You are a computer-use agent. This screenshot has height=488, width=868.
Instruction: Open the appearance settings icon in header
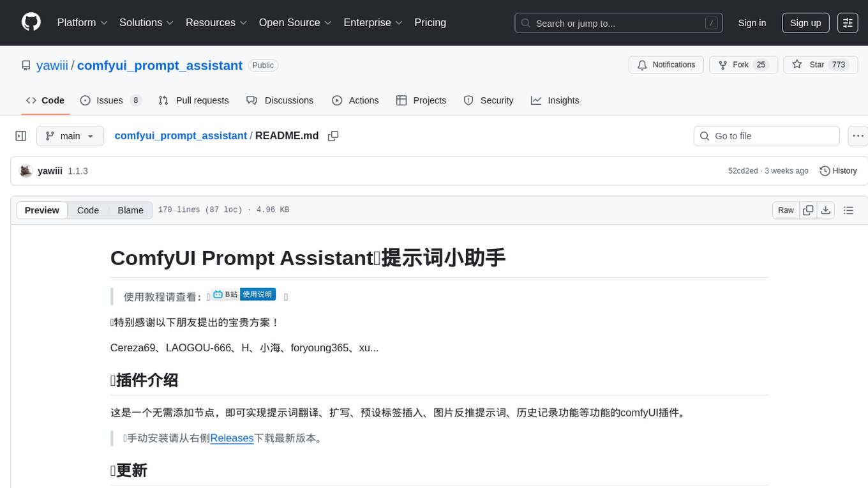coord(848,23)
